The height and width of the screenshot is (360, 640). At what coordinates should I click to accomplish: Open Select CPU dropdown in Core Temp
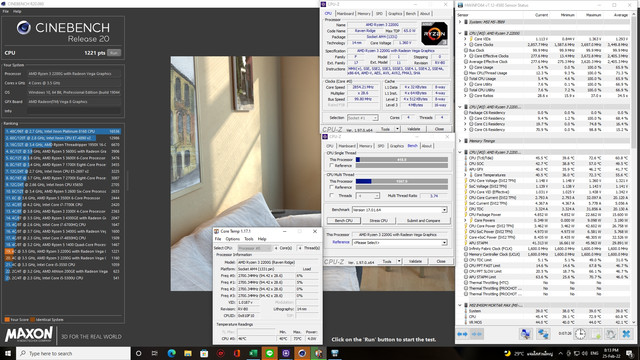(x=255, y=248)
